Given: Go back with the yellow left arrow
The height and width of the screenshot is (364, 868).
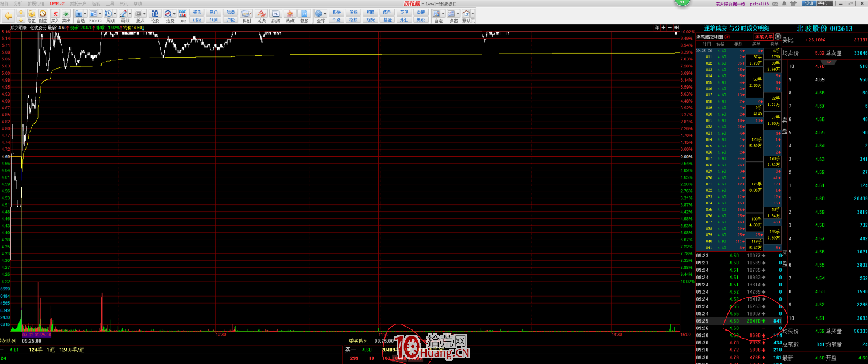Looking at the screenshot, I should click(8, 16).
